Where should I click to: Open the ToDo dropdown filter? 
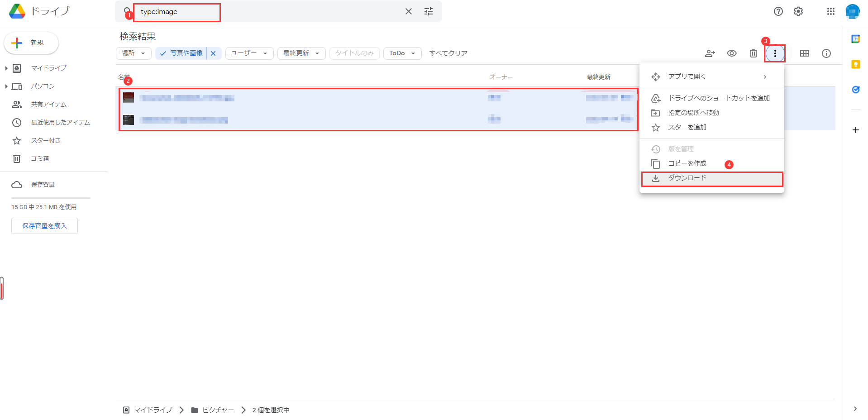pyautogui.click(x=402, y=53)
